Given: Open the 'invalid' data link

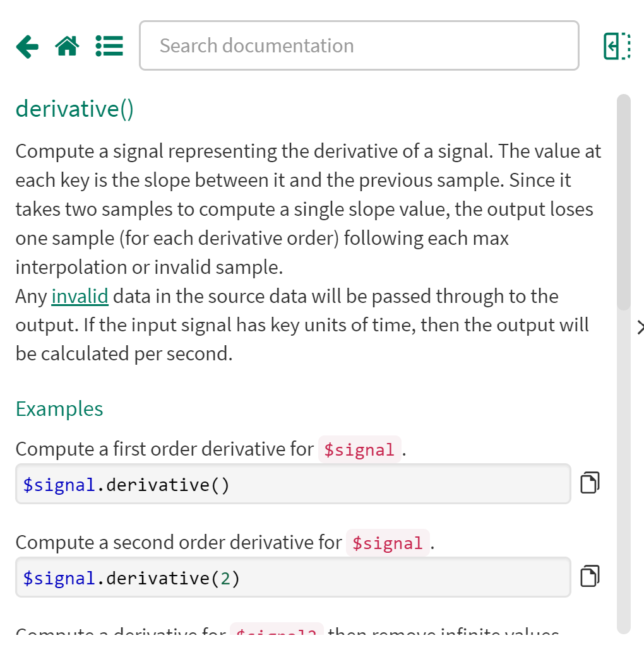Looking at the screenshot, I should (x=80, y=296).
